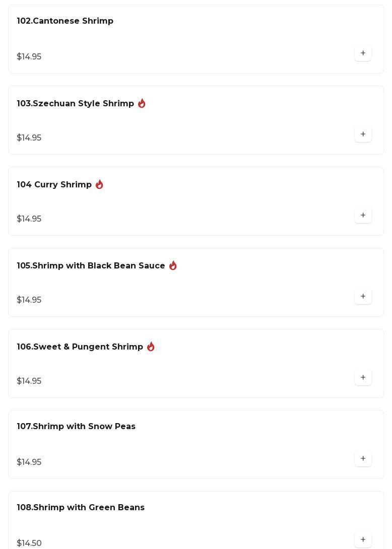
Task: Add Cantonese Shrimp to the order
Action: click(363, 53)
